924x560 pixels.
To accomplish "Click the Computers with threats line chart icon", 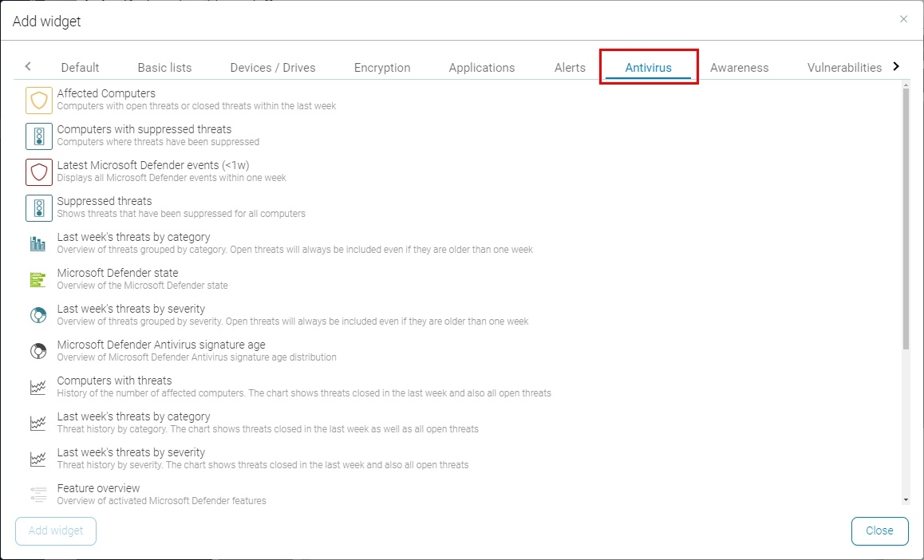I will [38, 387].
